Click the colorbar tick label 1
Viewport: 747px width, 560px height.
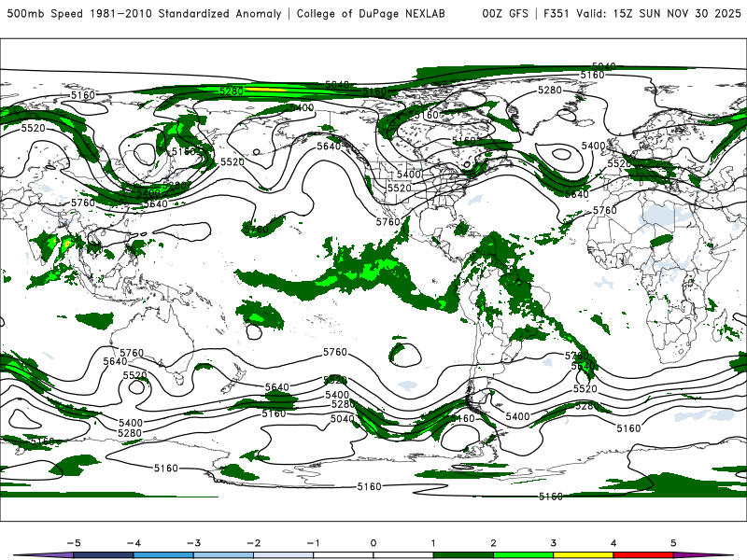(433, 543)
